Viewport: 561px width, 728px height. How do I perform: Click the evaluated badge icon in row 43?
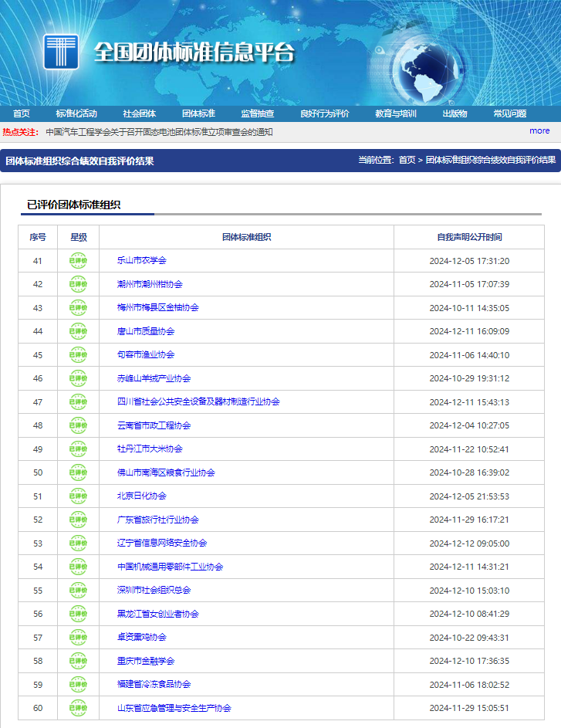pyautogui.click(x=78, y=307)
